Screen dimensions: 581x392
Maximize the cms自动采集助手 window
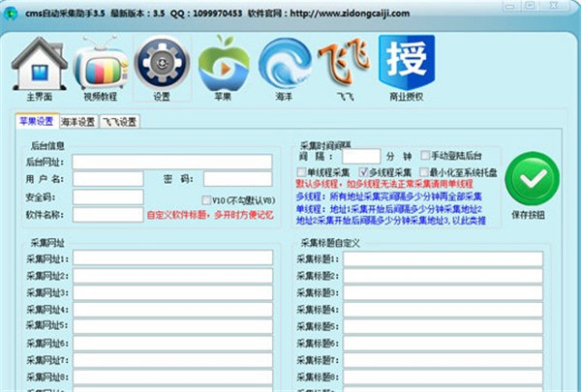[x=531, y=6]
